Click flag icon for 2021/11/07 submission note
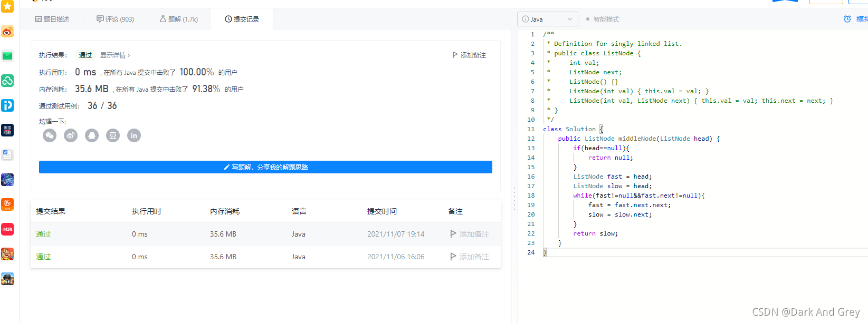This screenshot has height=323, width=868. pos(453,234)
